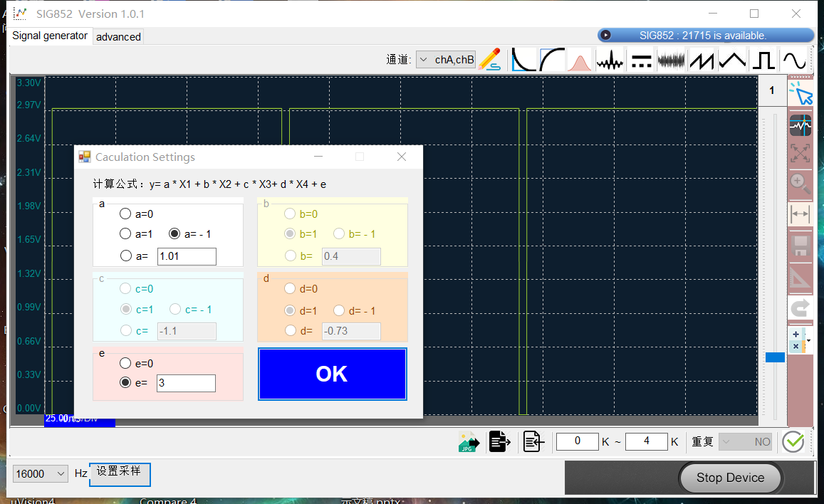This screenshot has height=504, width=824.
Task: Choose the e=0 radio button
Action: (x=125, y=363)
